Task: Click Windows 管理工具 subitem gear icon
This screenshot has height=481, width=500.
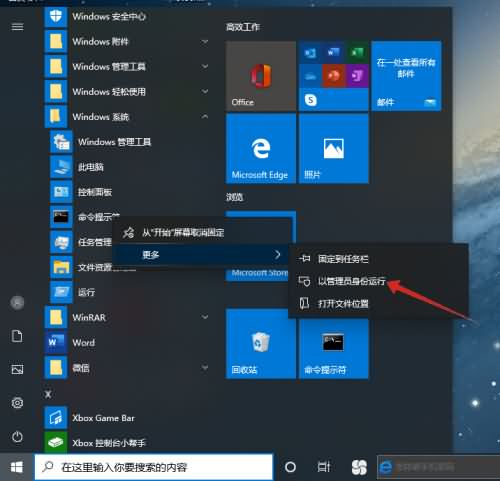Action: [61, 142]
